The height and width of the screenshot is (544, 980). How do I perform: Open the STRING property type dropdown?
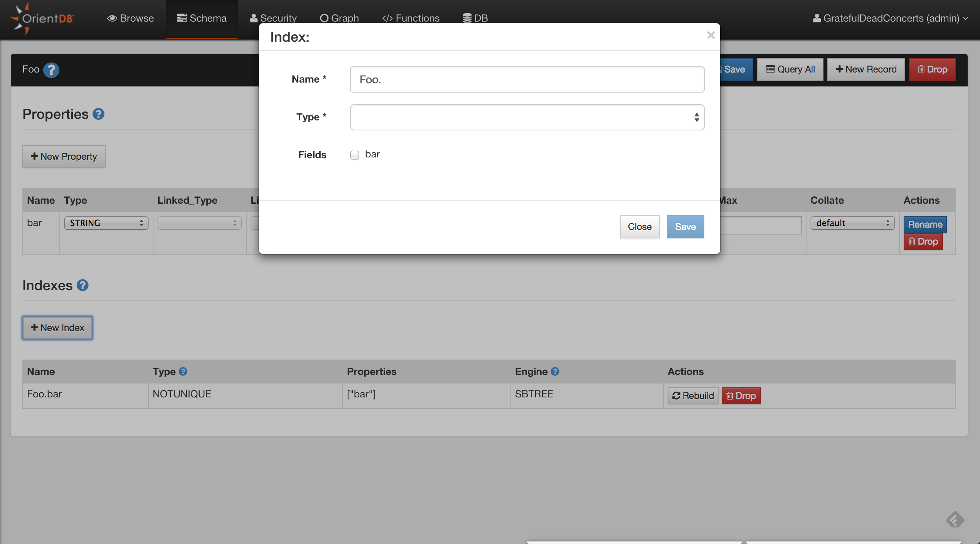[x=106, y=223]
